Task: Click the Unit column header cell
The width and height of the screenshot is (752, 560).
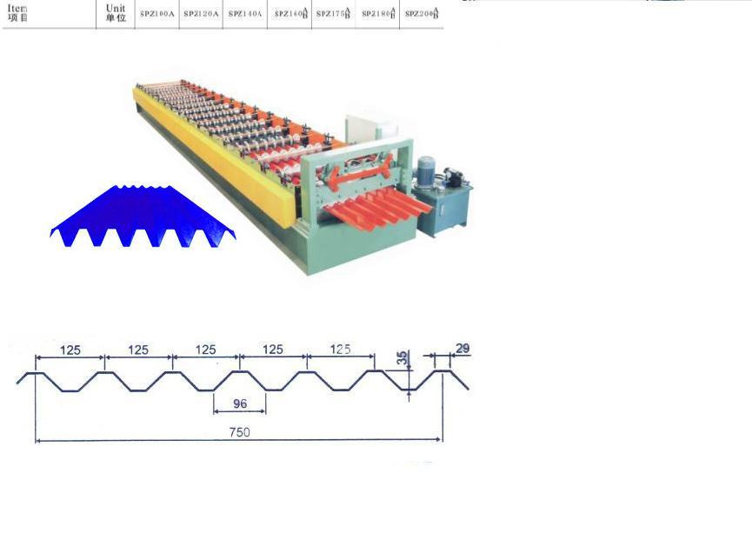Action: pos(115,13)
